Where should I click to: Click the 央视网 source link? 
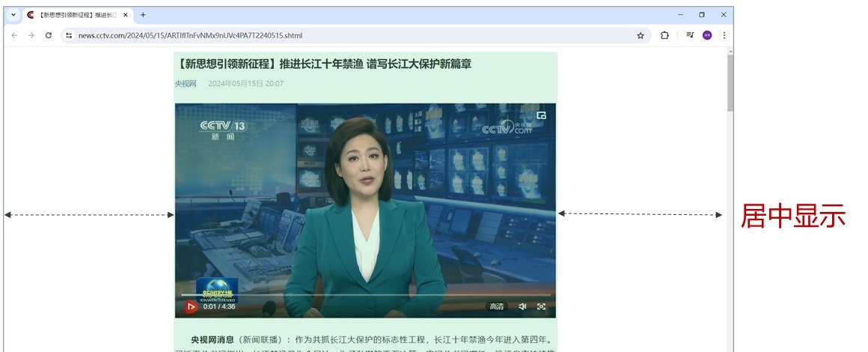[x=186, y=84]
